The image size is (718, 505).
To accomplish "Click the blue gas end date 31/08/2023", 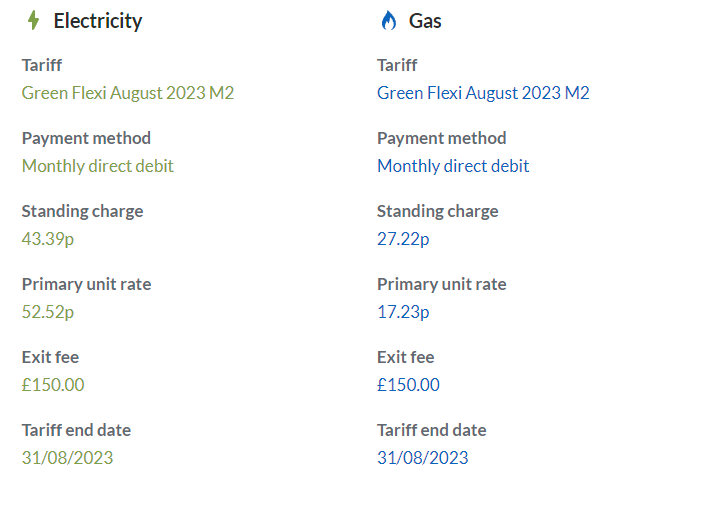I will (423, 458).
